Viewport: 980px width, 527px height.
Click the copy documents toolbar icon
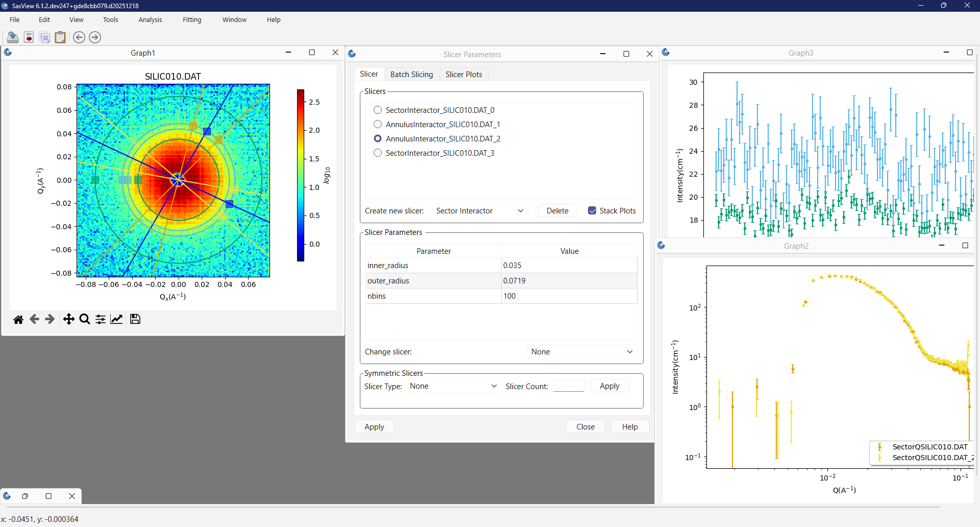coord(45,37)
